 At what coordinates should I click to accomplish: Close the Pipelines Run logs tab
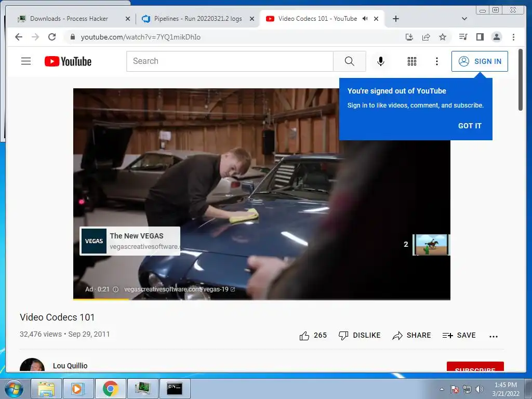click(252, 19)
